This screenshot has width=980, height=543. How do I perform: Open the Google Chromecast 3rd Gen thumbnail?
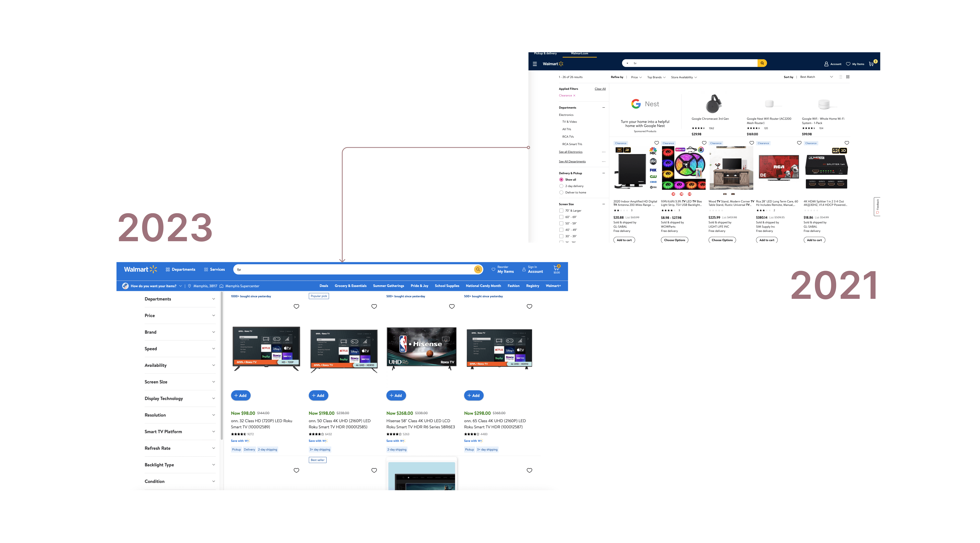click(x=714, y=104)
